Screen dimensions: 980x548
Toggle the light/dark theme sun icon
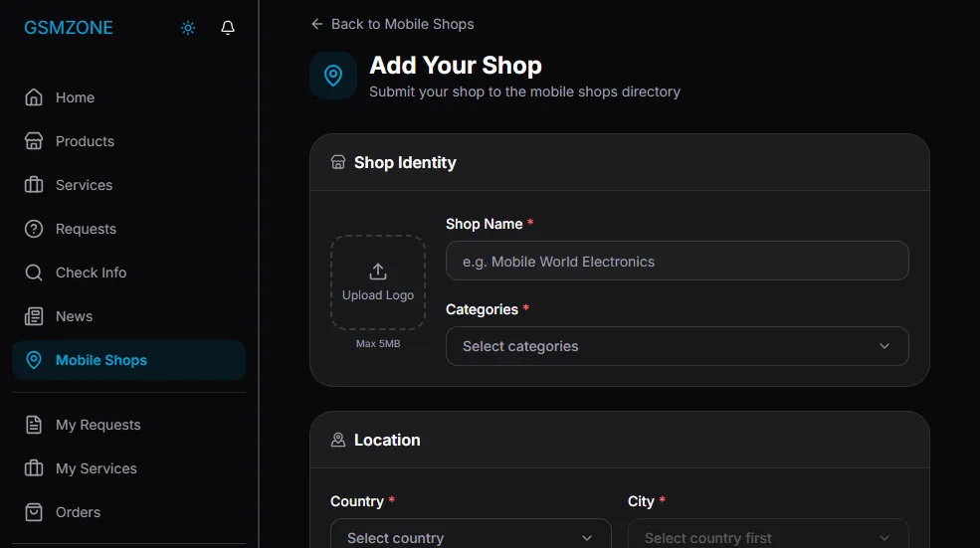click(x=188, y=28)
